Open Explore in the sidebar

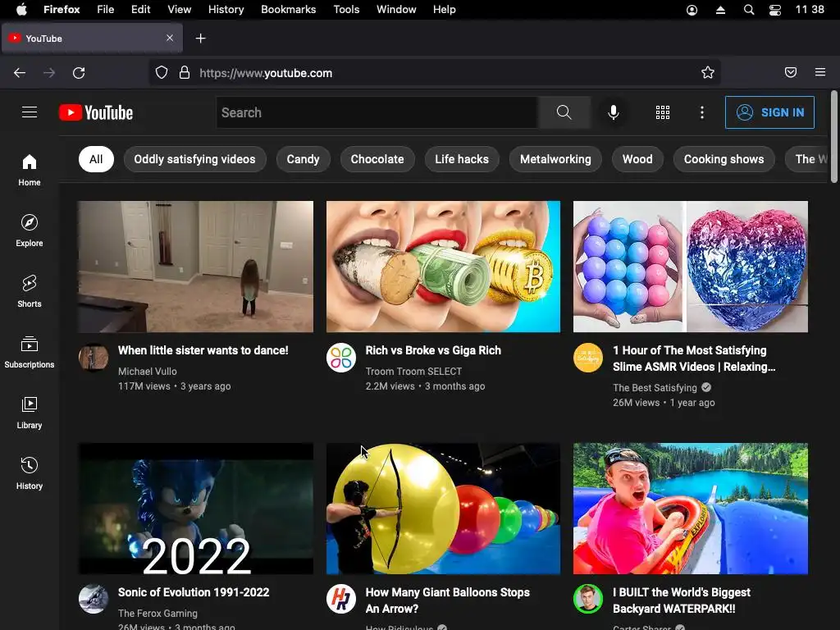pos(30,231)
